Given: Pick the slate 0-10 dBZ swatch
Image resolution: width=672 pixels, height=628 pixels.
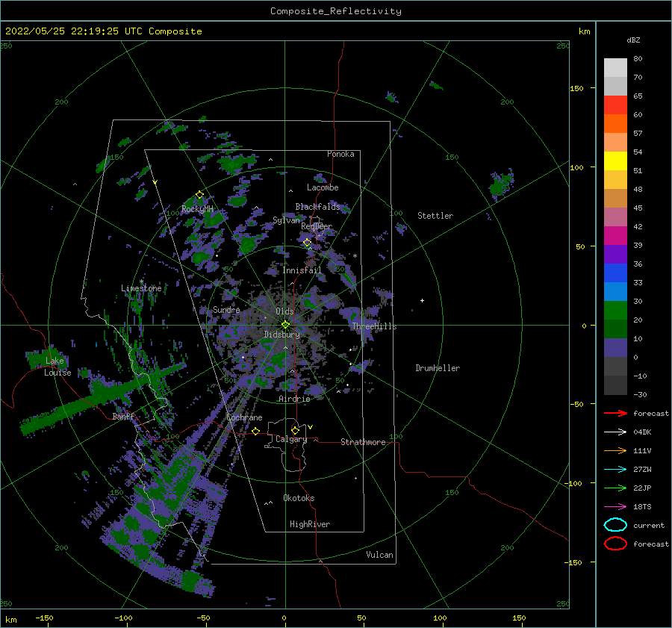Looking at the screenshot, I should click(x=615, y=348).
